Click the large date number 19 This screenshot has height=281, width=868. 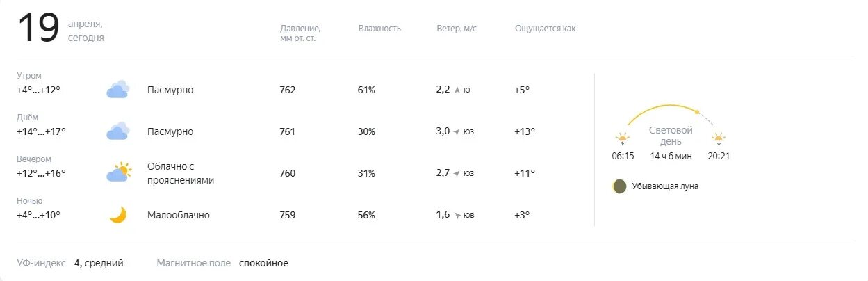(x=38, y=29)
